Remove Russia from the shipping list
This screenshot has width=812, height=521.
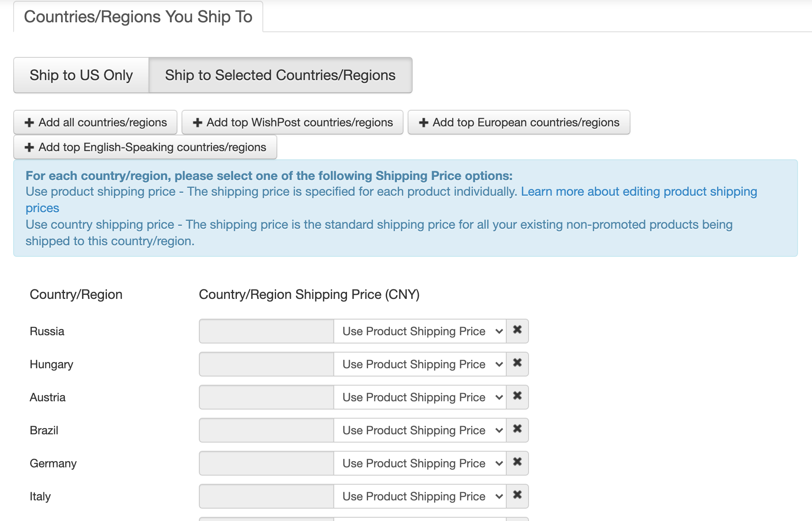point(517,330)
